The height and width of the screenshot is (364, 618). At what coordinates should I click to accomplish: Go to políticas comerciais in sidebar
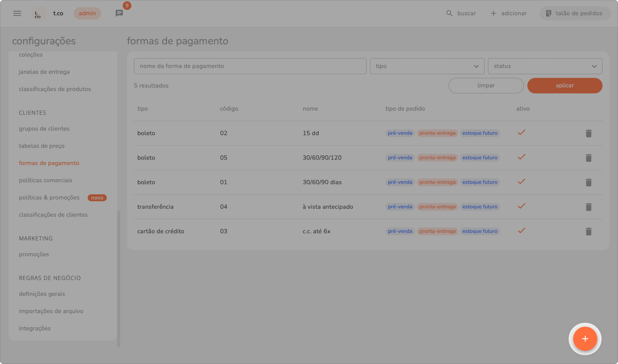coord(46,180)
